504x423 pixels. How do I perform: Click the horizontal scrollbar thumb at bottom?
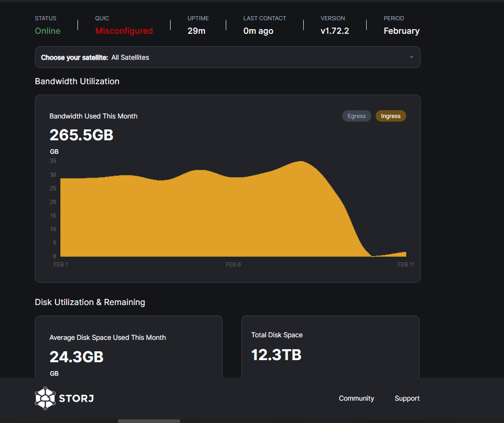coord(149,421)
